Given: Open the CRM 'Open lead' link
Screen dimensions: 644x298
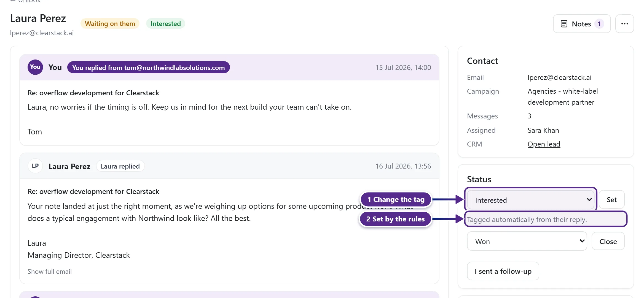Looking at the screenshot, I should coord(544,144).
